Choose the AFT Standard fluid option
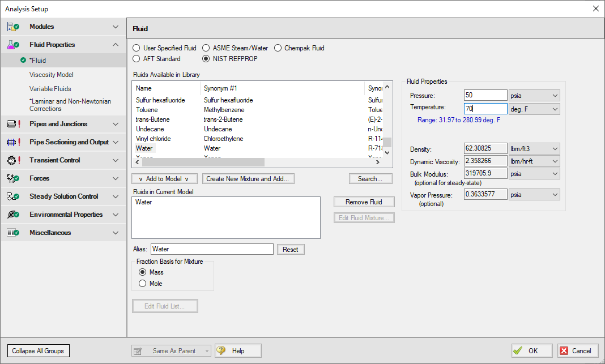 tap(137, 59)
